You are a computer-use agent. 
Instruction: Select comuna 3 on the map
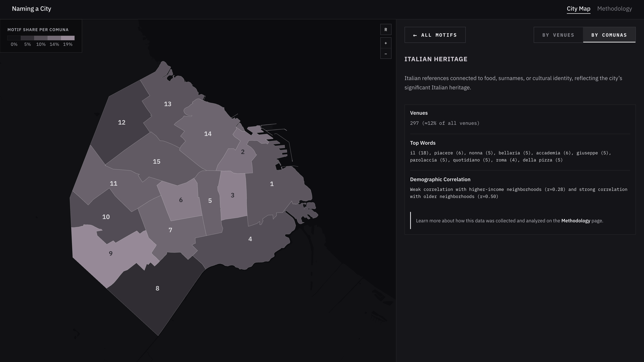233,195
